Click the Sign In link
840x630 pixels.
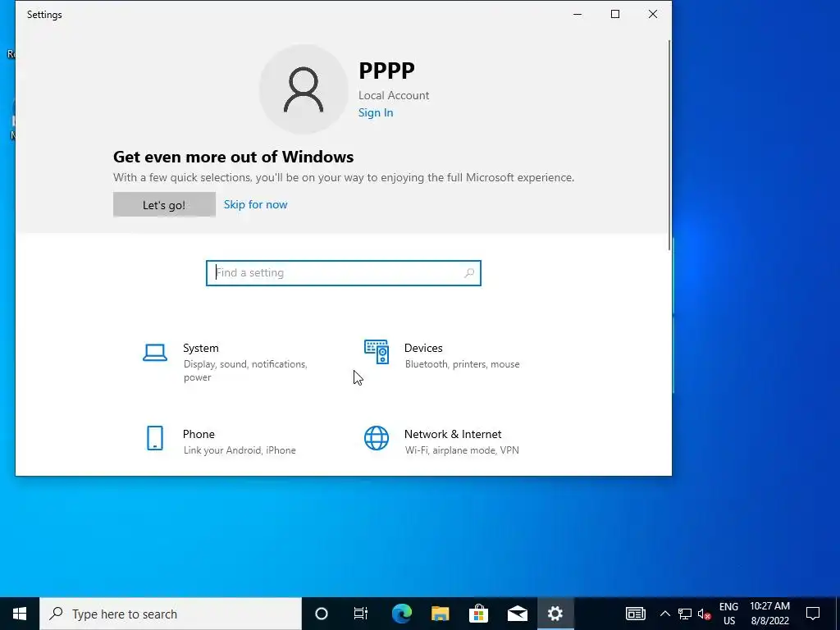coord(376,112)
